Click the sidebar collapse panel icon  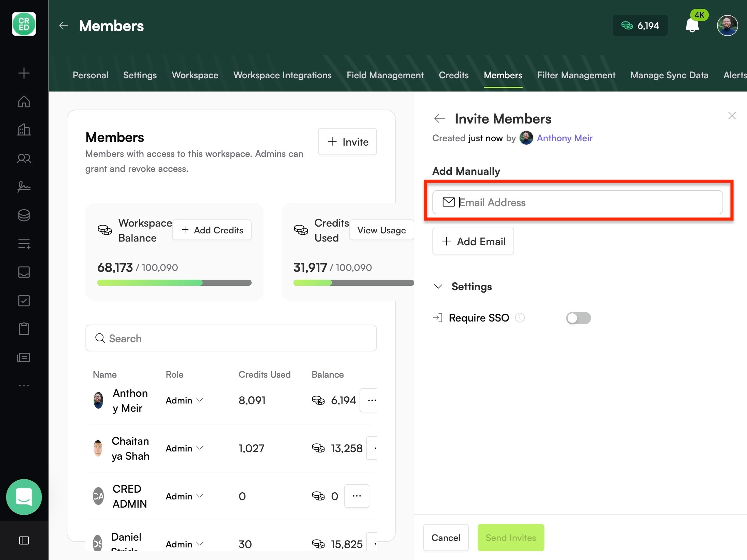tap(24, 540)
